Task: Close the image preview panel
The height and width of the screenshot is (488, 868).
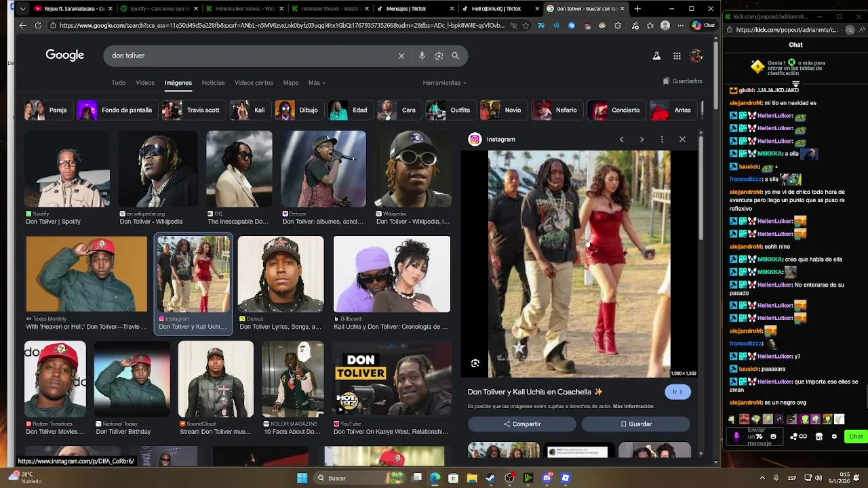Action: pos(682,139)
